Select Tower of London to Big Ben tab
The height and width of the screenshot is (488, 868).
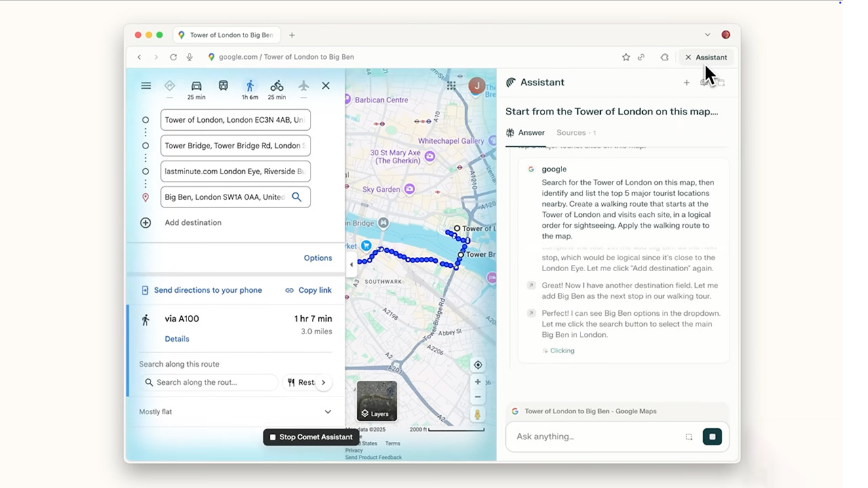click(226, 35)
